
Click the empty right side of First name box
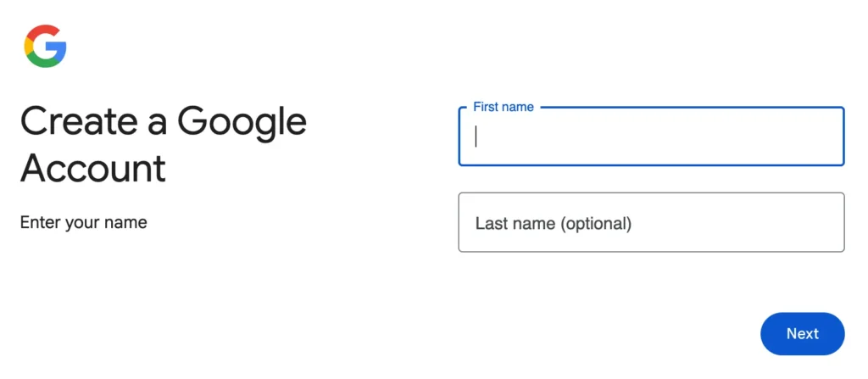(x=763, y=137)
